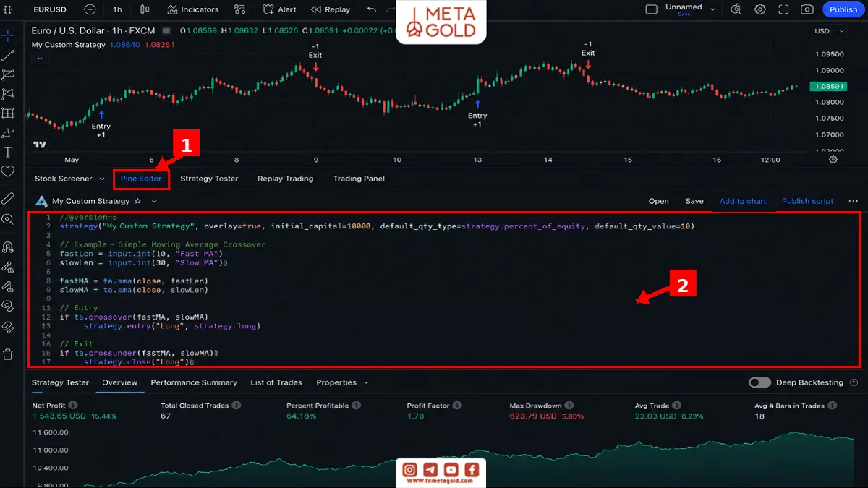
Task: Expand the Stock Screener dropdown arrow
Action: [102, 179]
